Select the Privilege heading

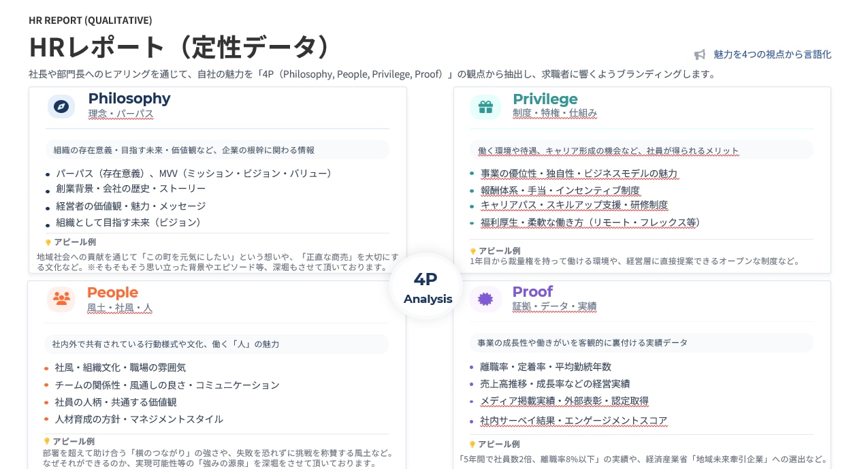(x=545, y=99)
